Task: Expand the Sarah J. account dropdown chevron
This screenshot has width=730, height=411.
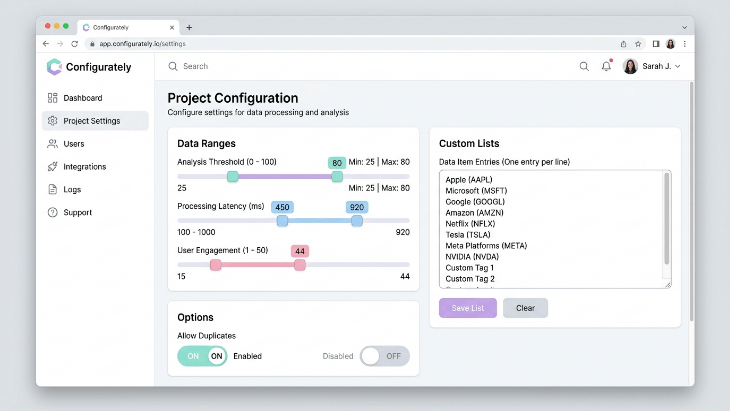Action: 678,67
